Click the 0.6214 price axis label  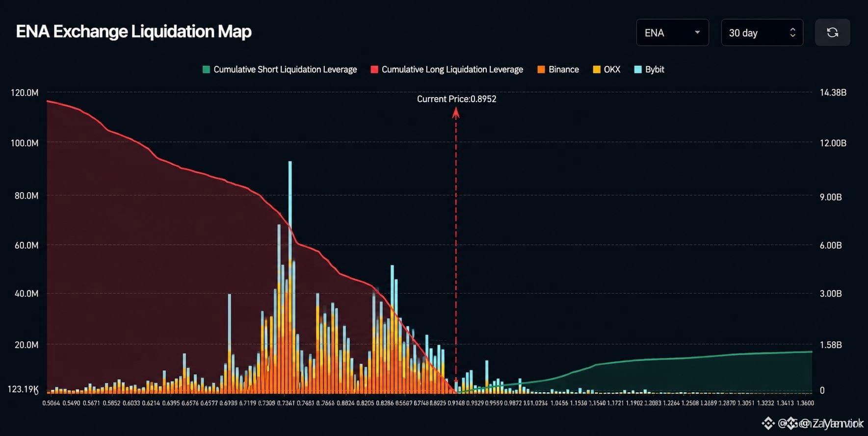(x=151, y=403)
